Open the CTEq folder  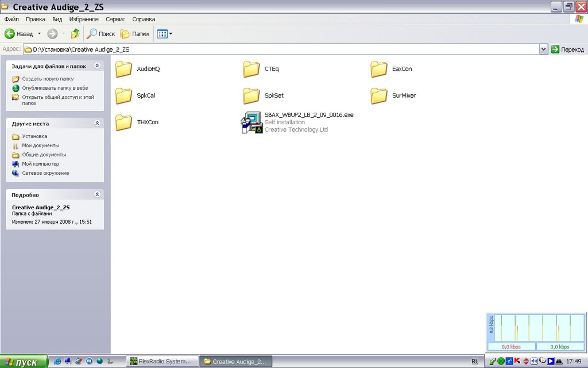(x=252, y=69)
